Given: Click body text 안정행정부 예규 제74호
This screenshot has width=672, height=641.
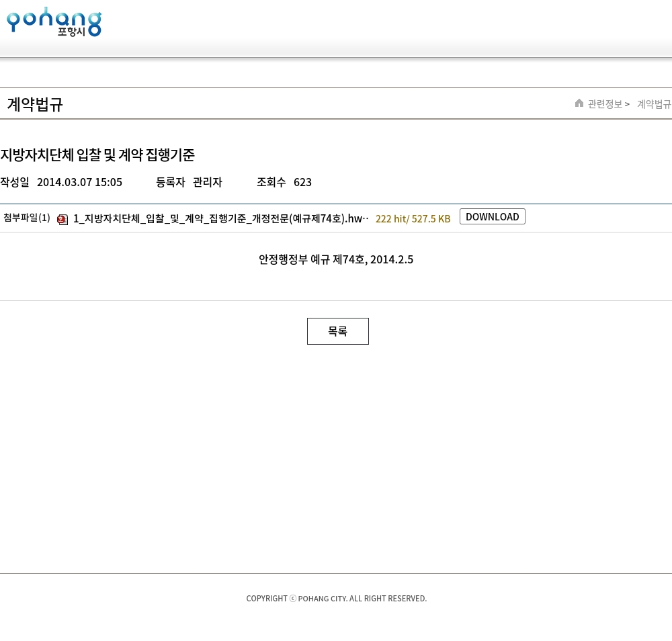Looking at the screenshot, I should click(x=335, y=259).
